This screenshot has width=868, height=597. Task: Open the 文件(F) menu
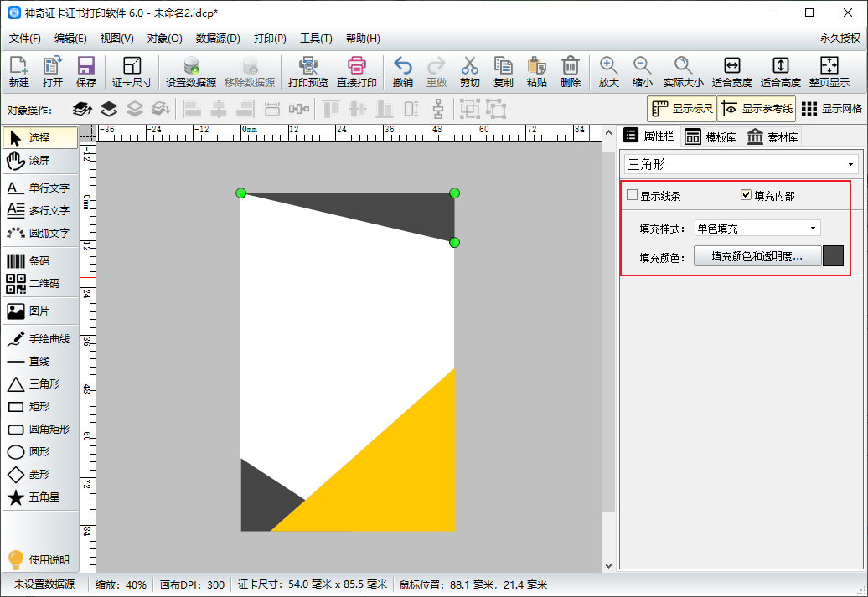[25, 39]
